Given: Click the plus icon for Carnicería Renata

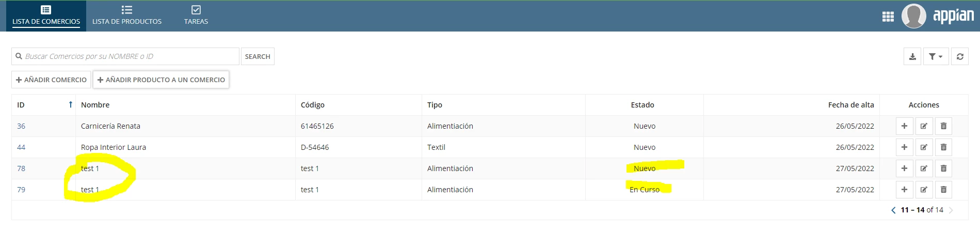Looking at the screenshot, I should click(x=904, y=126).
